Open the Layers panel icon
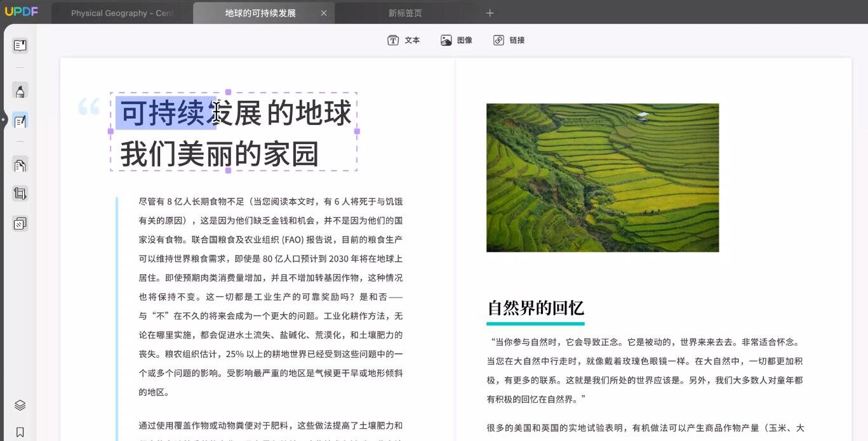Image resolution: width=868 pixels, height=441 pixels. coord(20,405)
